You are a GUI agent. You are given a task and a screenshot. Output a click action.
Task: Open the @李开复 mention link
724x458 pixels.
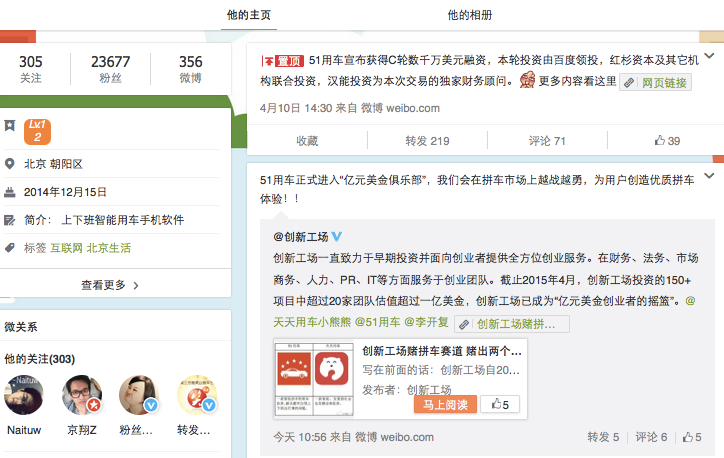click(426, 322)
